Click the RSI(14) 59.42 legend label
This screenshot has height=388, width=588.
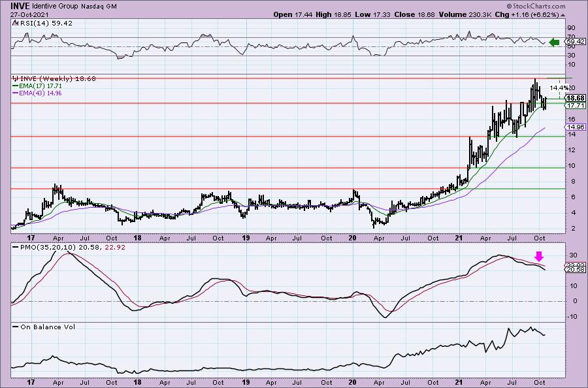point(45,24)
